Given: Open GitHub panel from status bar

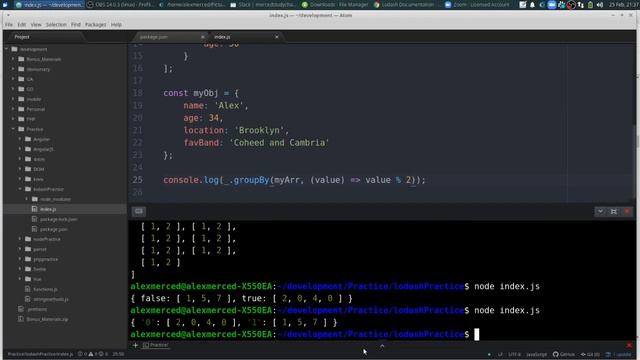Looking at the screenshot, I should (x=563, y=354).
